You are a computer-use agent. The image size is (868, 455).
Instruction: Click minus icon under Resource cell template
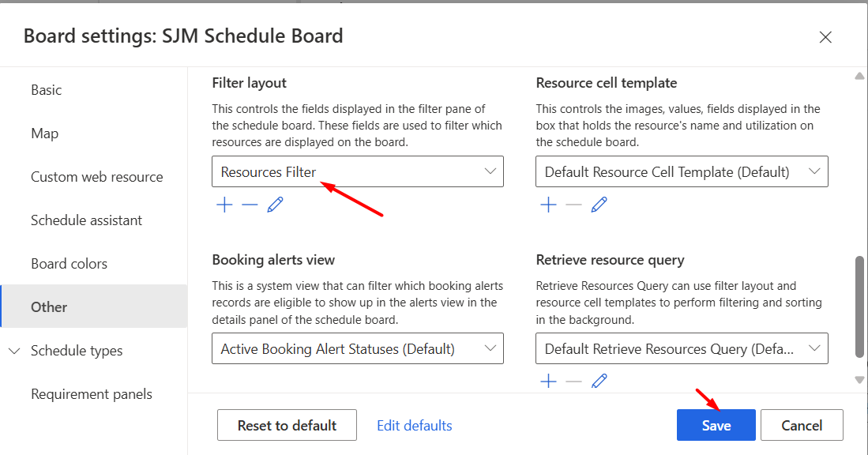coord(573,205)
